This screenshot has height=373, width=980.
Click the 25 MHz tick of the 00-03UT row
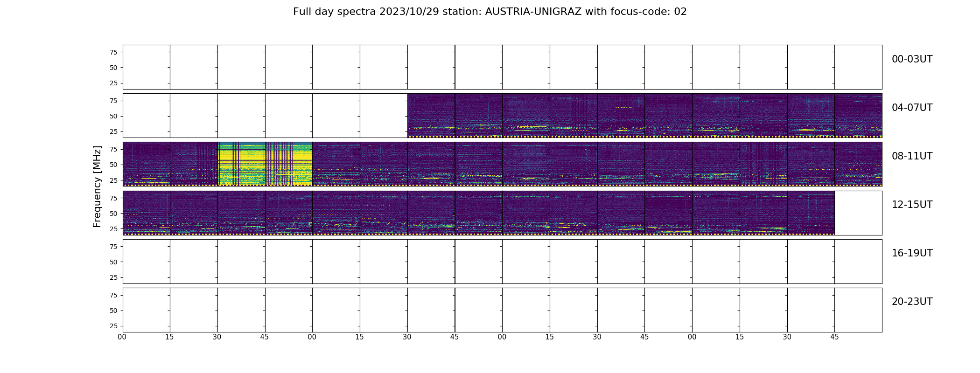113,83
